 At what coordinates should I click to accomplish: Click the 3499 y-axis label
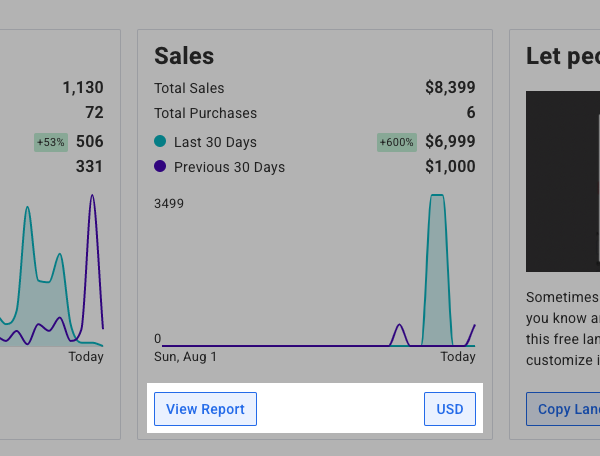[x=169, y=204]
